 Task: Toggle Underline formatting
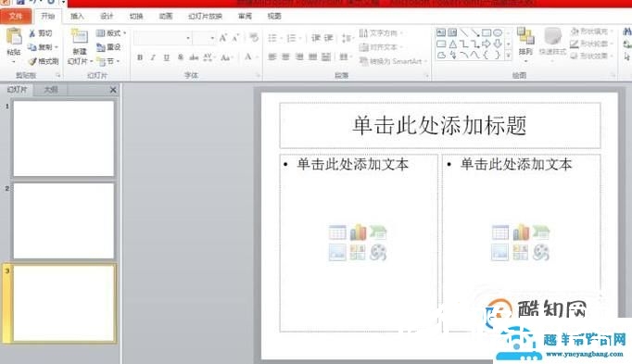167,57
